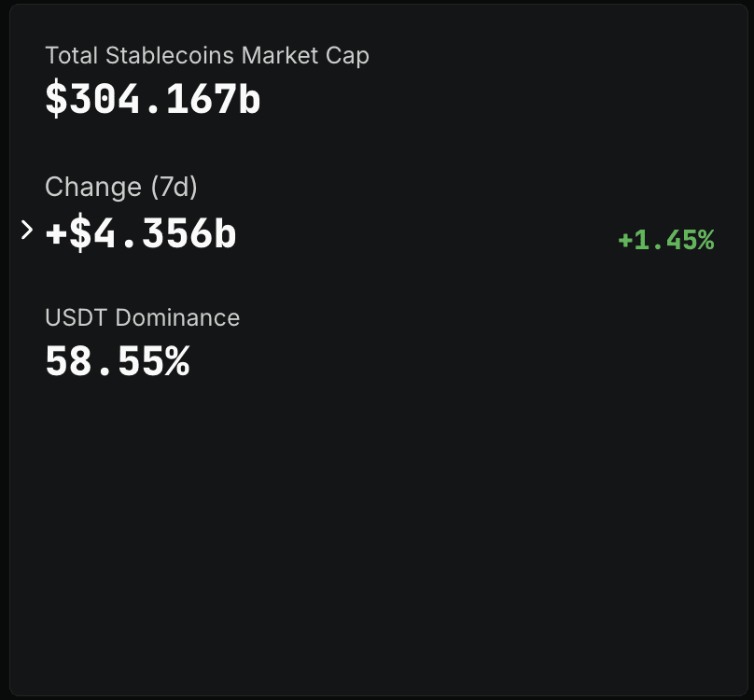Click the green +1.45% percentage
Image resolution: width=754 pixels, height=700 pixels.
[x=665, y=241]
